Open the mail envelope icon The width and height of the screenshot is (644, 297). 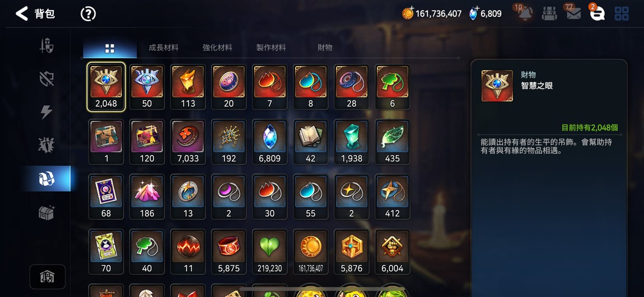point(573,14)
